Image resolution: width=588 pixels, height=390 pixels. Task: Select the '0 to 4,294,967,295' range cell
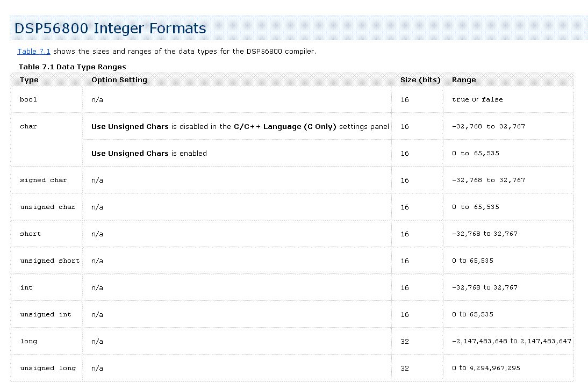point(486,368)
